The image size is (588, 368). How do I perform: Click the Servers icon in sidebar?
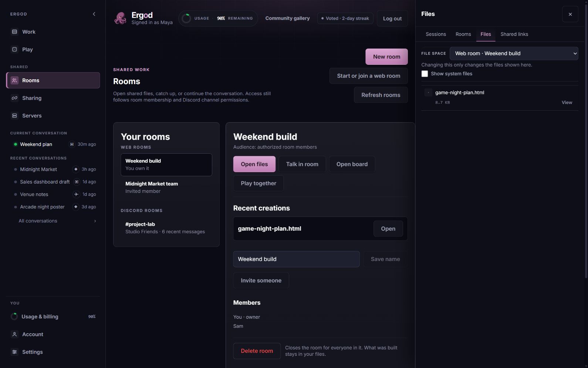click(14, 116)
